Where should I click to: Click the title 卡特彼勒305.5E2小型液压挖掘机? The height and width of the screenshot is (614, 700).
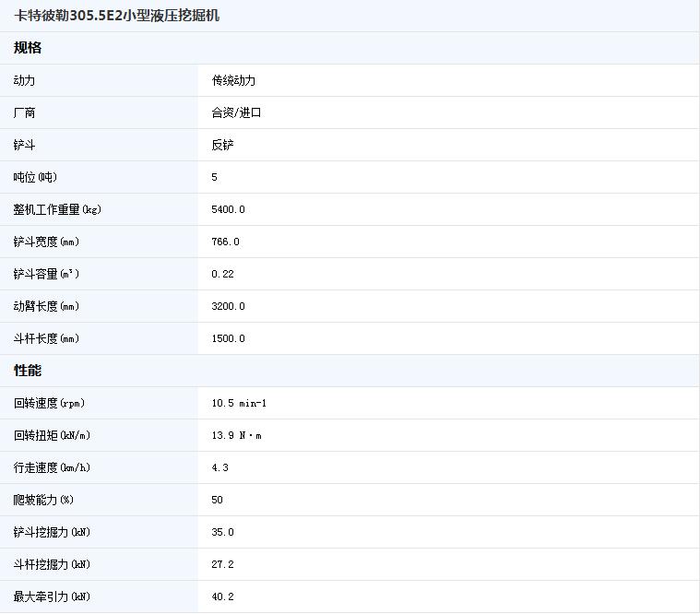click(x=117, y=16)
